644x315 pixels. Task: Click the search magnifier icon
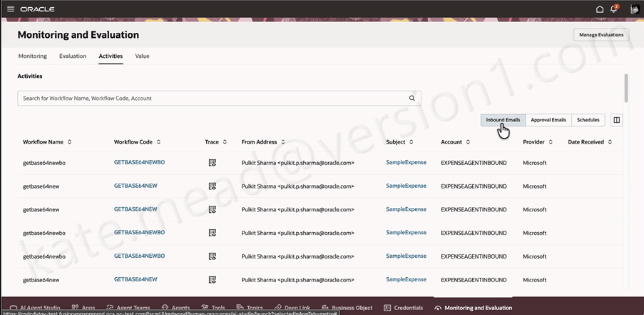(412, 99)
